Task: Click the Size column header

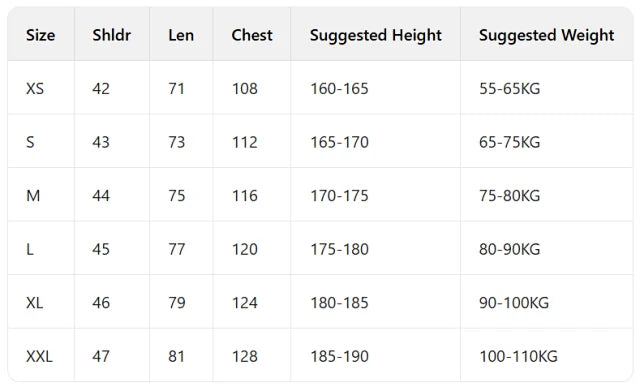Action: tap(40, 35)
